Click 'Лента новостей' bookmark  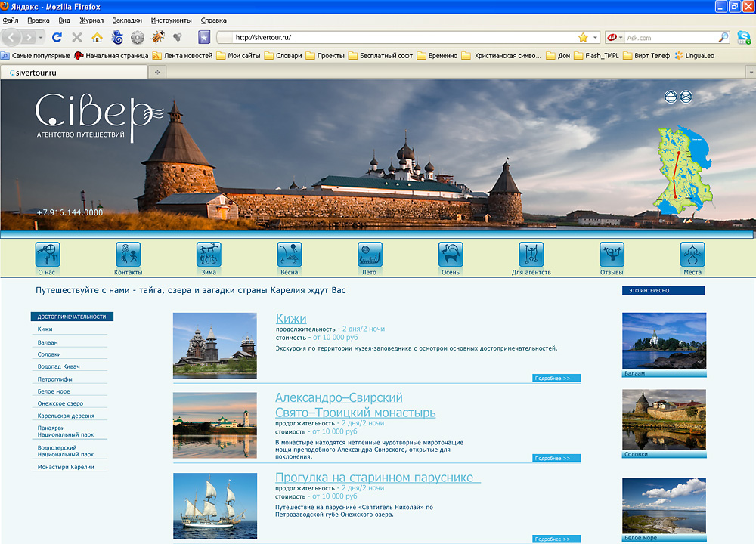(x=182, y=56)
